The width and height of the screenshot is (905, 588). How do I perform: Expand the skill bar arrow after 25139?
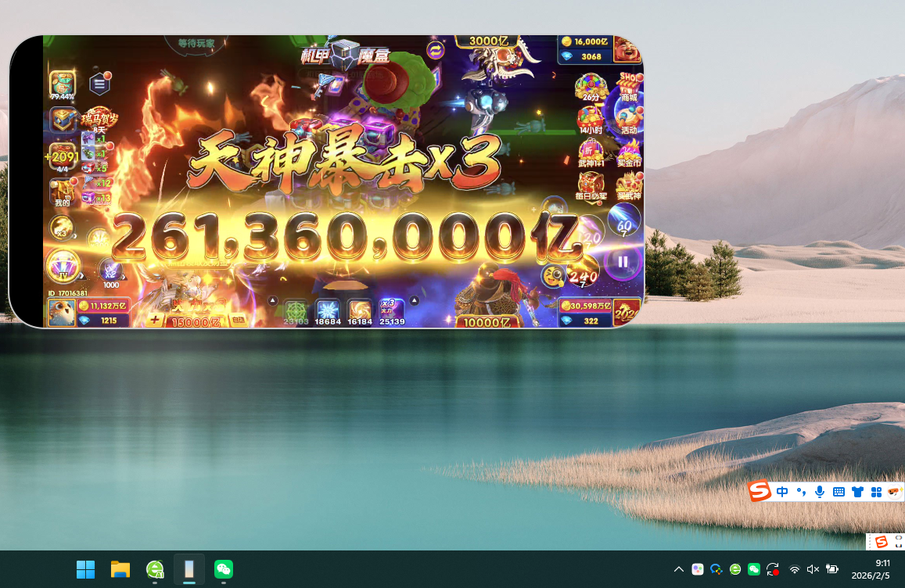[415, 300]
